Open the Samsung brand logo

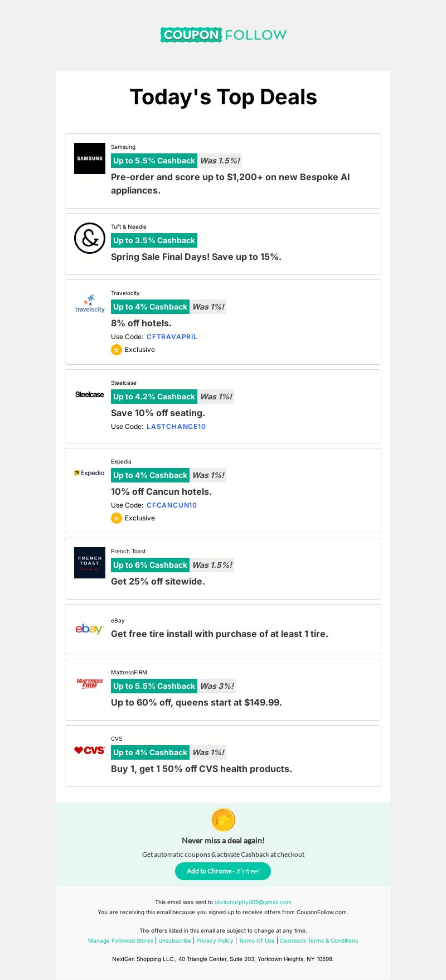(90, 158)
